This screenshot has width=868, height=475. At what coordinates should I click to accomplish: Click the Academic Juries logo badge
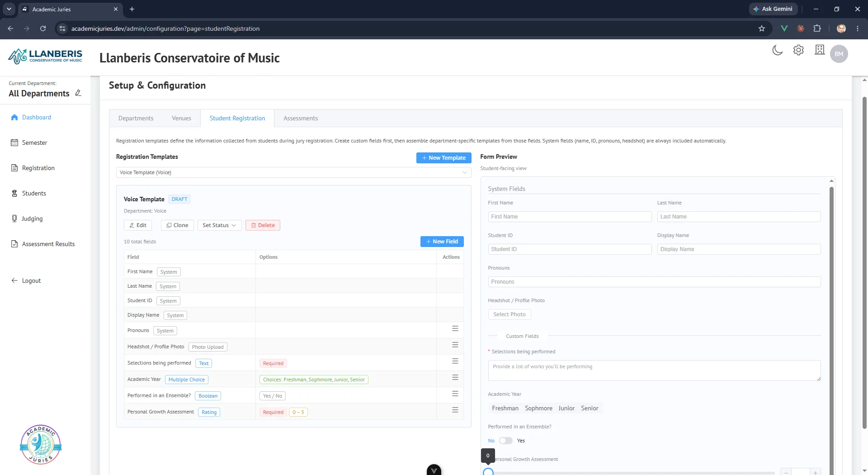tap(41, 445)
